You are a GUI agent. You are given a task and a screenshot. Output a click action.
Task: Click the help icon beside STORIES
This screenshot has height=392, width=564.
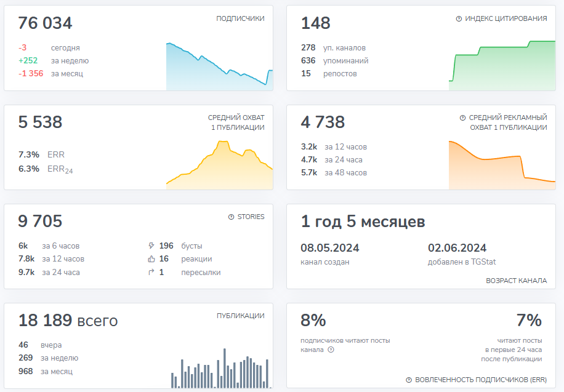coord(231,217)
